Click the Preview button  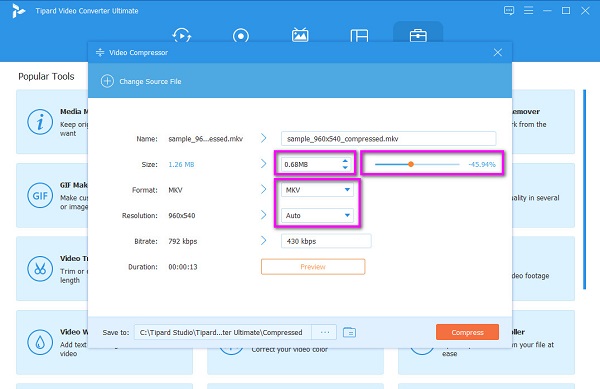313,267
